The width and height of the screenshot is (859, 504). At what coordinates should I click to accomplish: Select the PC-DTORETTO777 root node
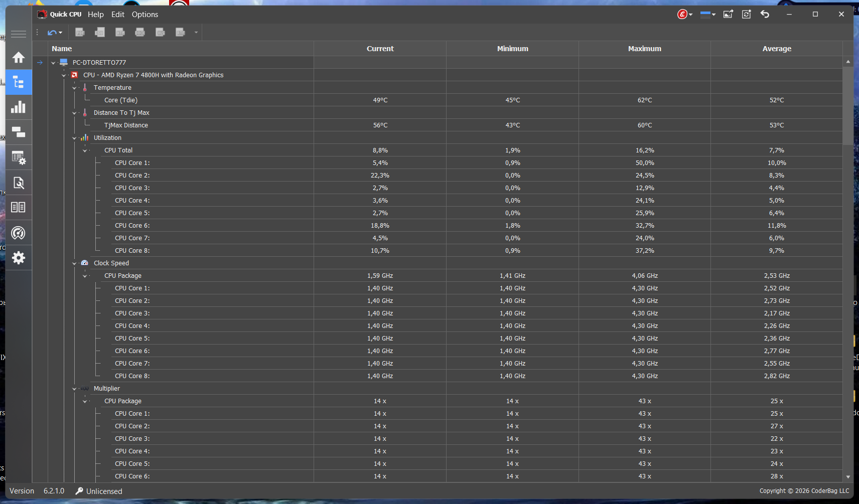click(99, 63)
